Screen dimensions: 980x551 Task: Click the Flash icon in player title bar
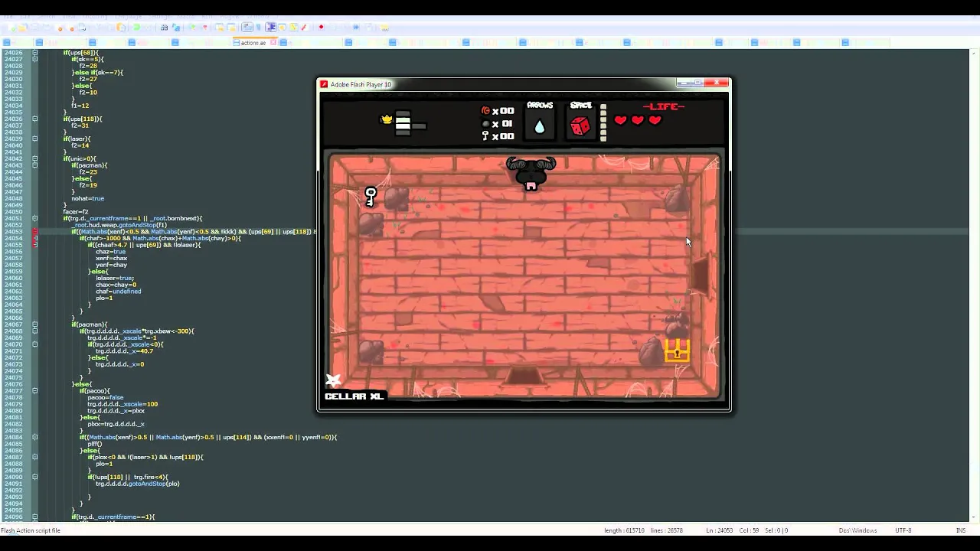click(324, 84)
